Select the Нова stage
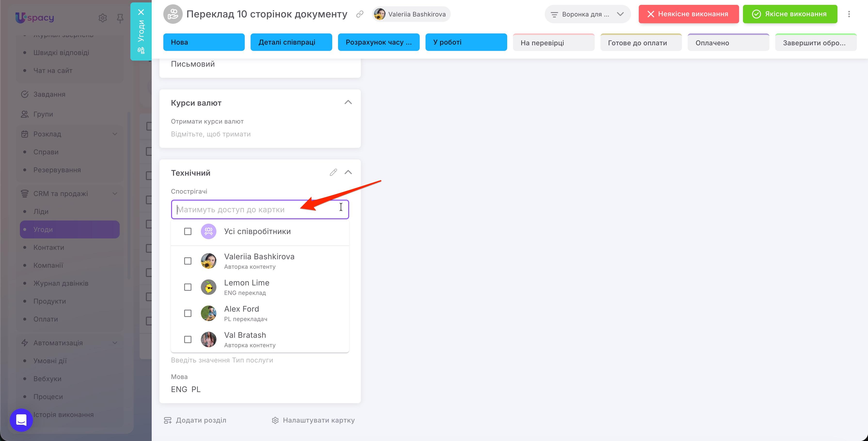This screenshot has width=868, height=441. (204, 42)
